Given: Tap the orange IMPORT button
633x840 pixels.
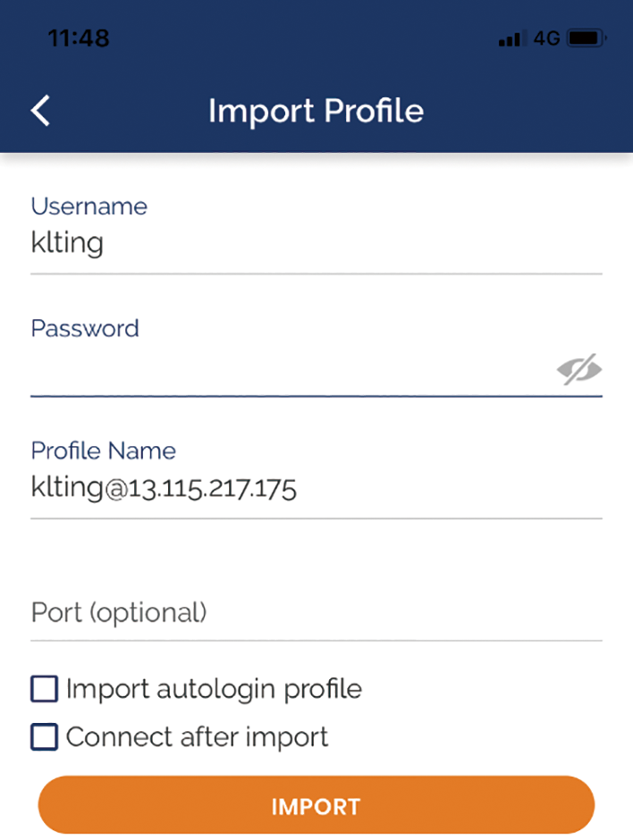Looking at the screenshot, I should 316,804.
